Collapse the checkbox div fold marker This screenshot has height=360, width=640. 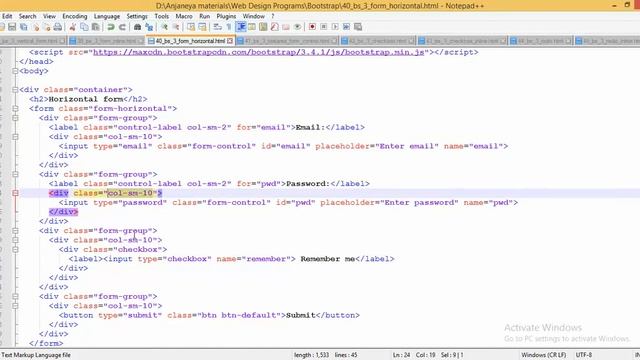click(15, 249)
